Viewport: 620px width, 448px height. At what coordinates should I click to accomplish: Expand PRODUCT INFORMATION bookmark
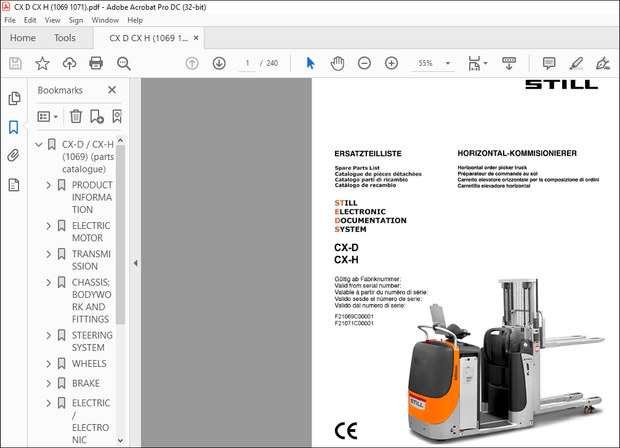tap(48, 185)
